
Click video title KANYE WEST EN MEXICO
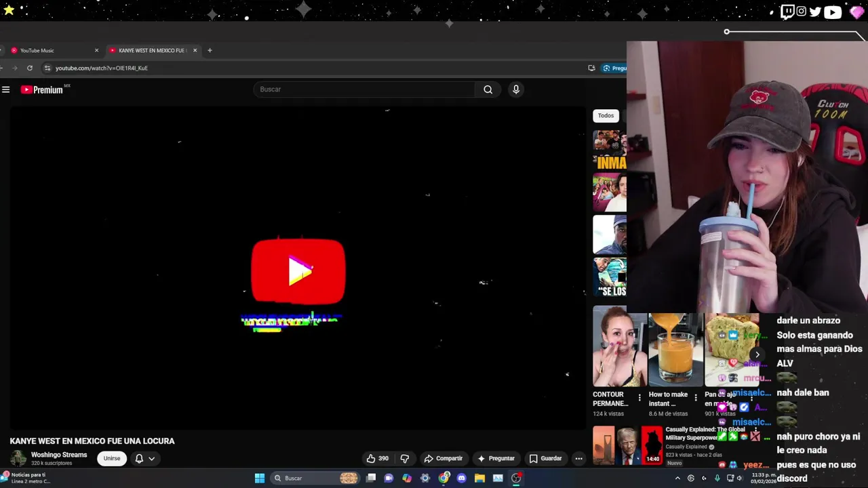click(x=92, y=441)
